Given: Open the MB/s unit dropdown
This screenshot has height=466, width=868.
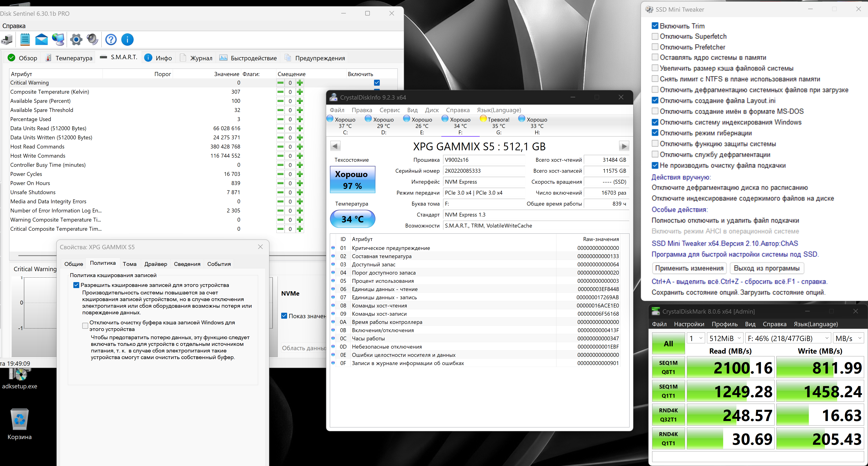Looking at the screenshot, I should (x=848, y=338).
